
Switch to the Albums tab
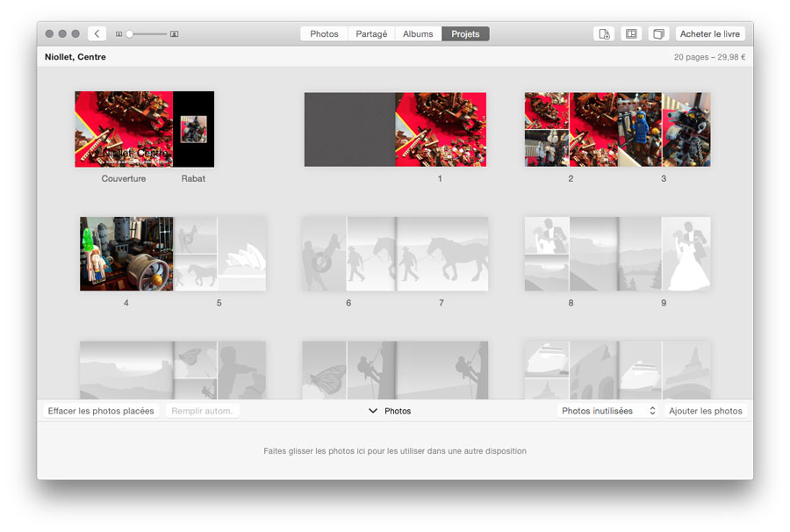coord(418,33)
